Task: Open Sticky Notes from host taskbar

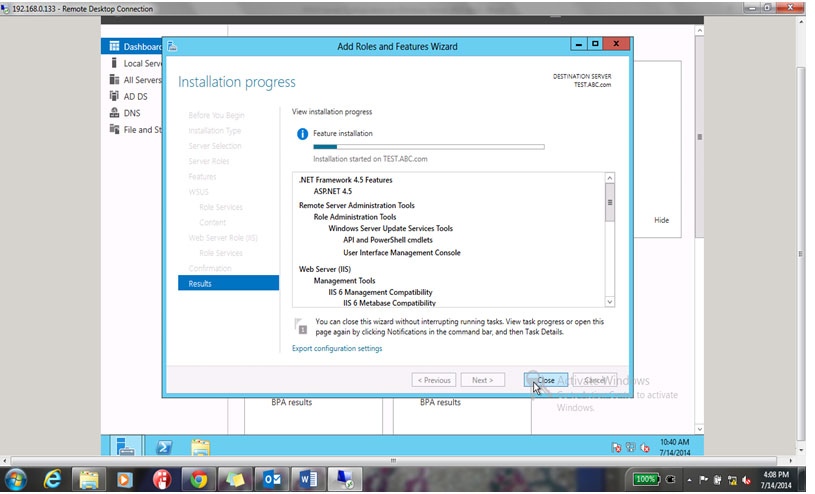Action: click(x=234, y=479)
